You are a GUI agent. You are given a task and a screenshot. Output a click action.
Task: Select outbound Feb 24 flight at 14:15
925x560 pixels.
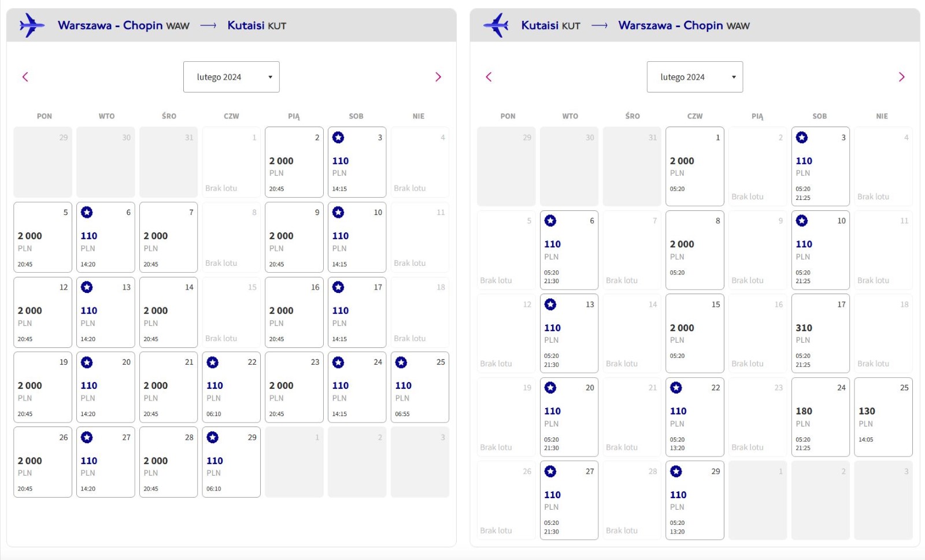[357, 387]
